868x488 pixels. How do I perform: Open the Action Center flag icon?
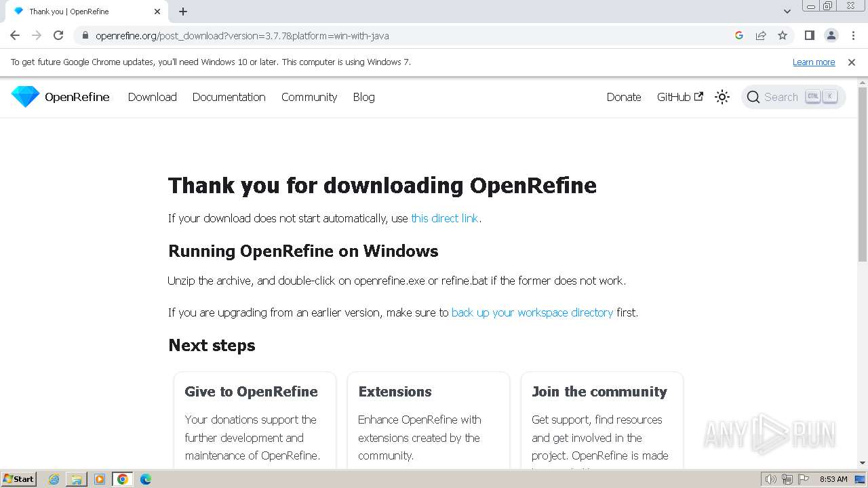click(x=804, y=479)
